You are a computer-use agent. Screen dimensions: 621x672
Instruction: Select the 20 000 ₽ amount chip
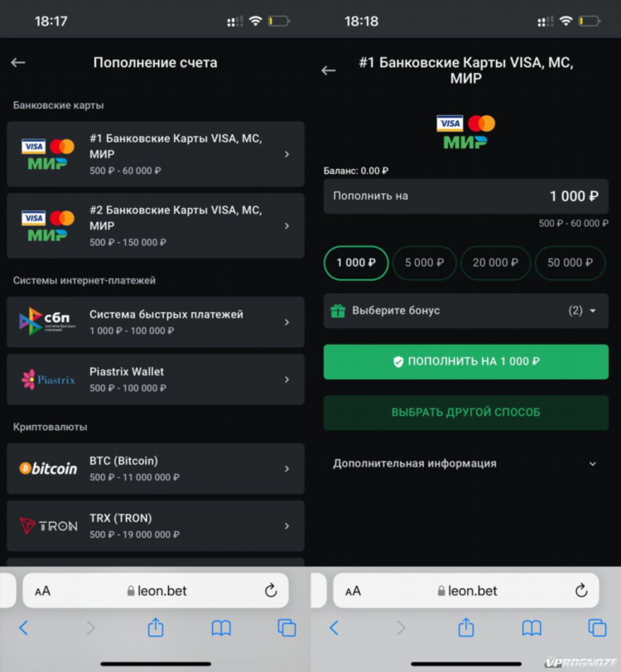[495, 263]
